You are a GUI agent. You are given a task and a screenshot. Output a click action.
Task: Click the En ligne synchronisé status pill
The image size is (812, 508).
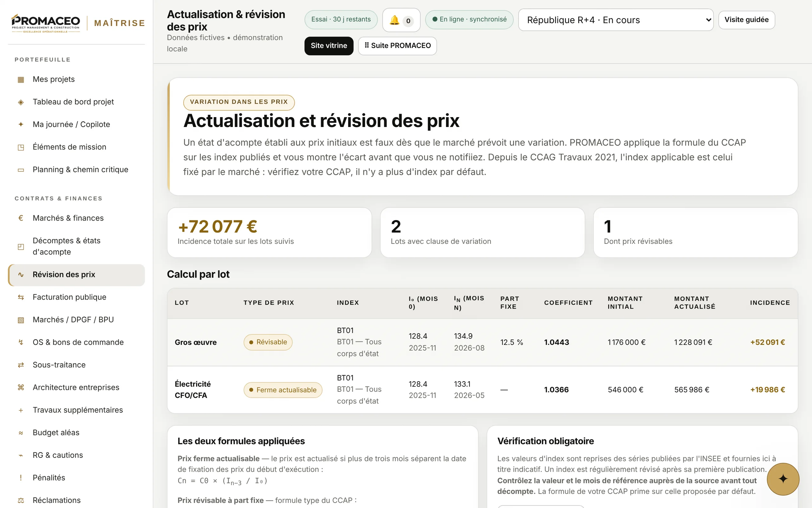pos(469,19)
